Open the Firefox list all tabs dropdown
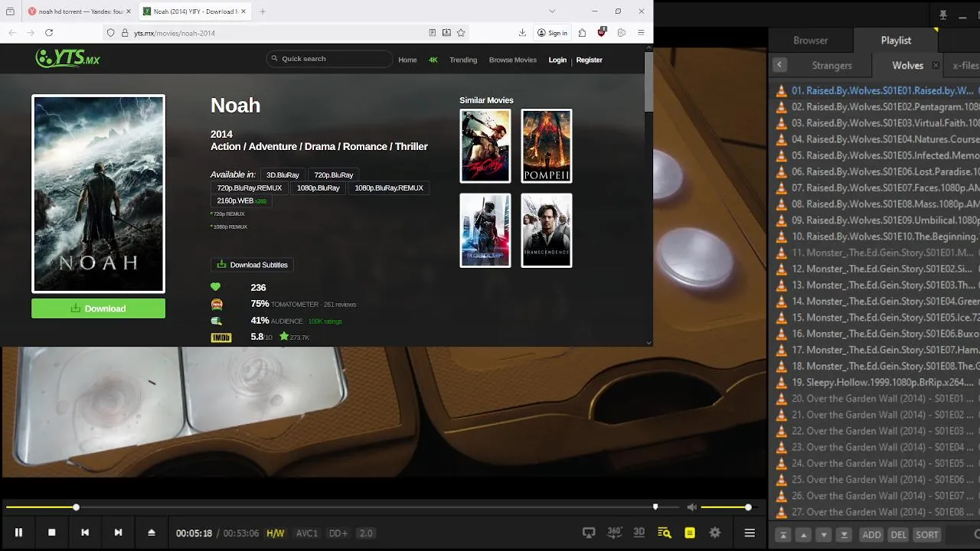The image size is (980, 551). pyautogui.click(x=552, y=11)
